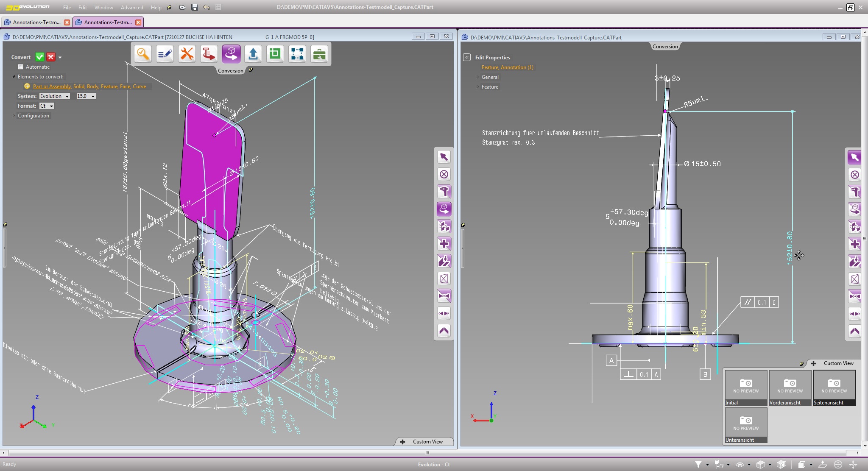This screenshot has width=868, height=471.
Task: Click the green nested-squares toolbar icon
Action: tap(275, 54)
